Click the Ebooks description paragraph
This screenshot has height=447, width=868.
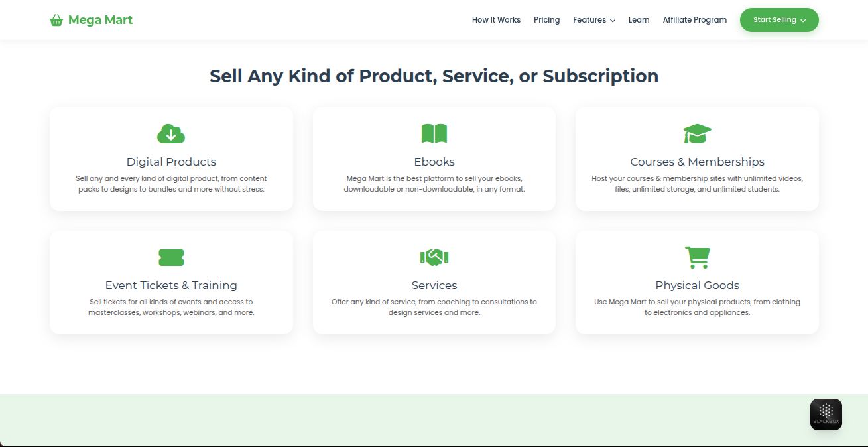pyautogui.click(x=434, y=184)
